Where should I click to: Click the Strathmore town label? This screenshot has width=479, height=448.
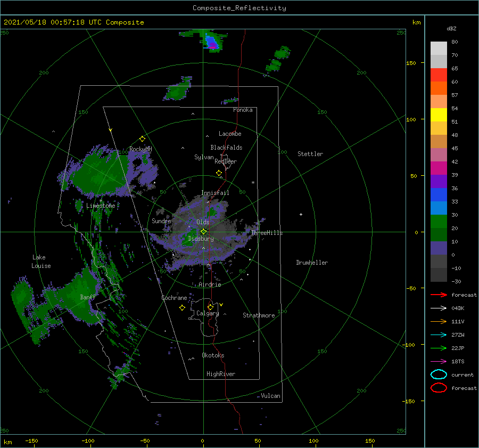259,315
